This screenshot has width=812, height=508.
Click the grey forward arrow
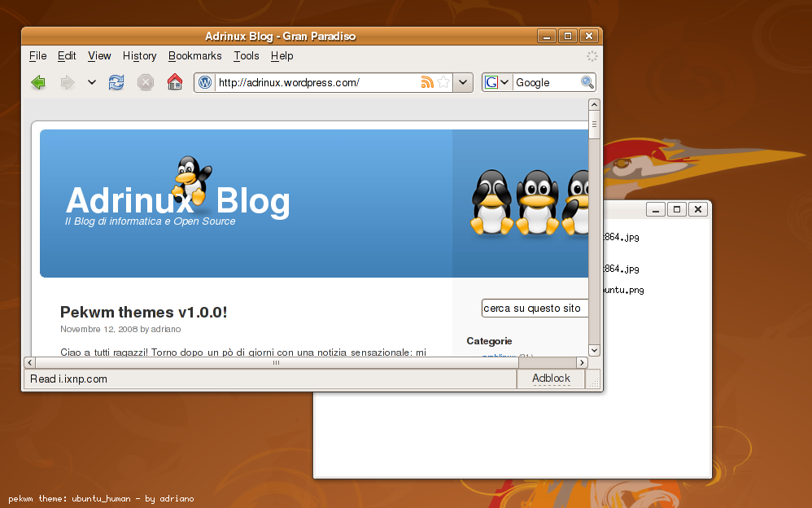[x=68, y=82]
